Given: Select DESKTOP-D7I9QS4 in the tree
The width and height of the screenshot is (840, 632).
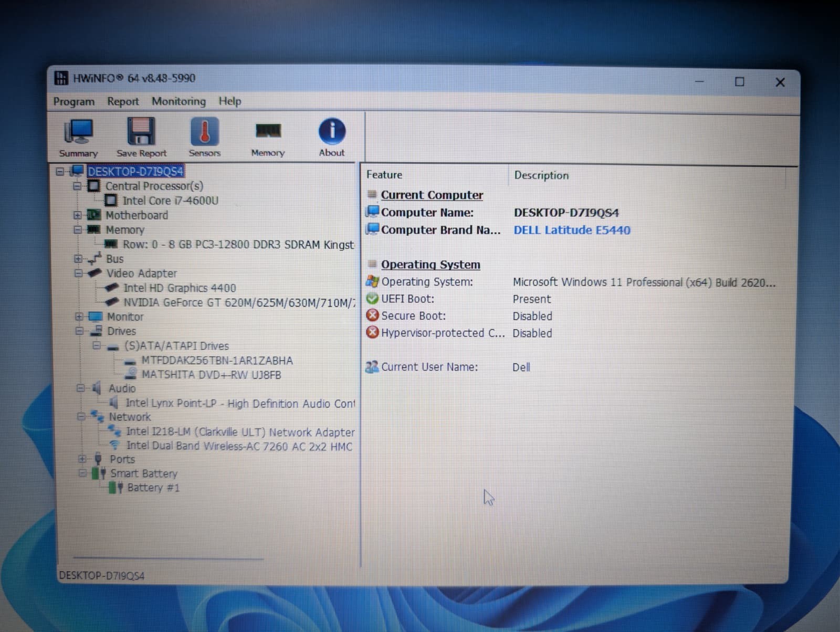Looking at the screenshot, I should (x=135, y=171).
